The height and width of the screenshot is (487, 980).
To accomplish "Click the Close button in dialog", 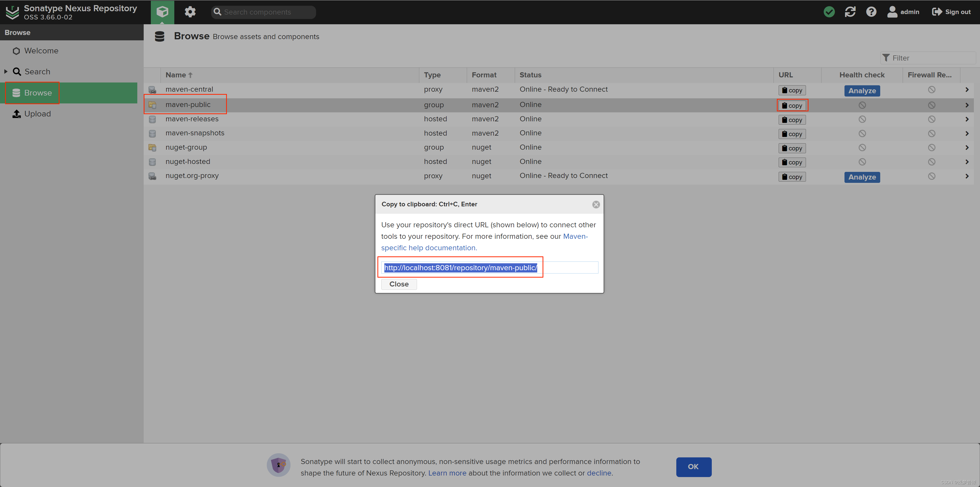I will (399, 284).
